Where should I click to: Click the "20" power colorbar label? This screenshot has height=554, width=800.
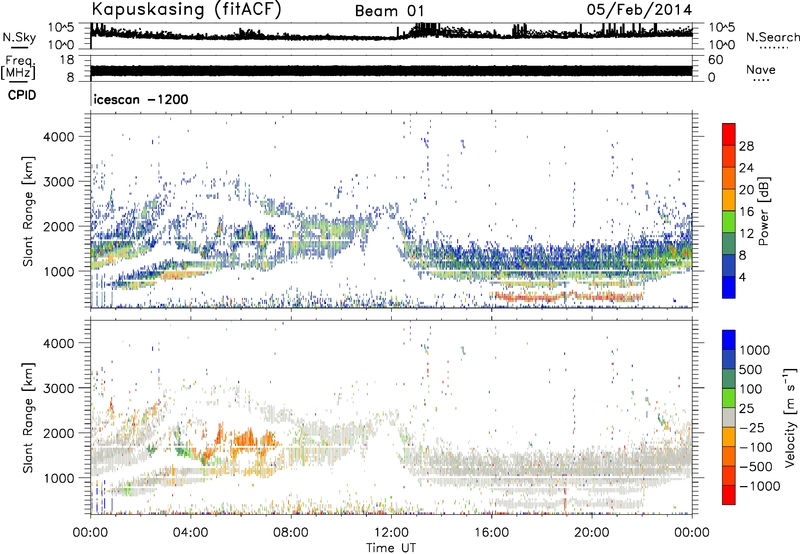pyautogui.click(x=746, y=190)
